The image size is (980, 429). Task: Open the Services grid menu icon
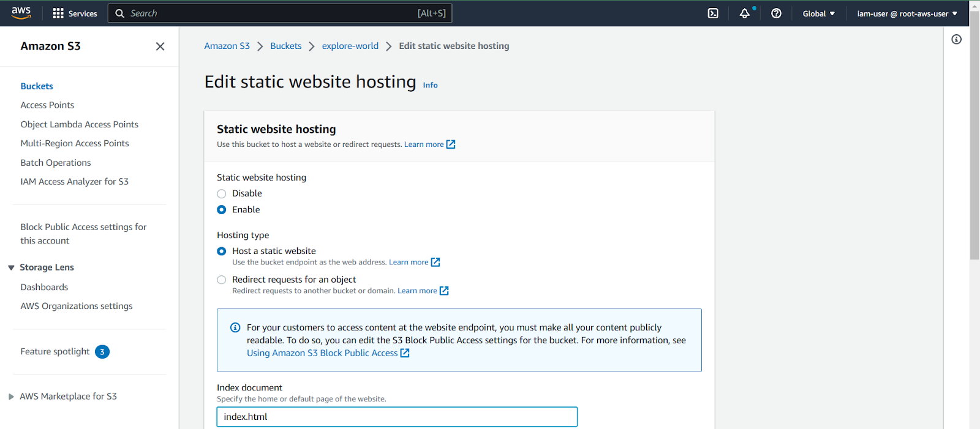[58, 13]
